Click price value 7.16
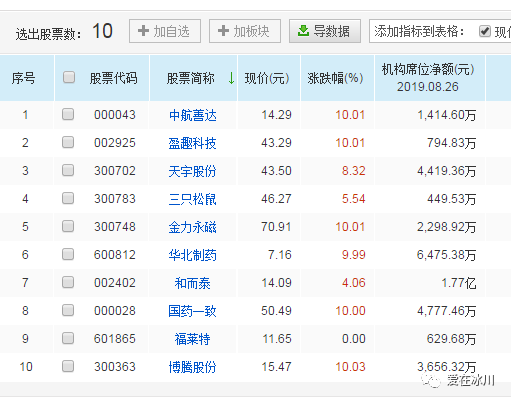This screenshot has width=511, height=403. click(280, 255)
